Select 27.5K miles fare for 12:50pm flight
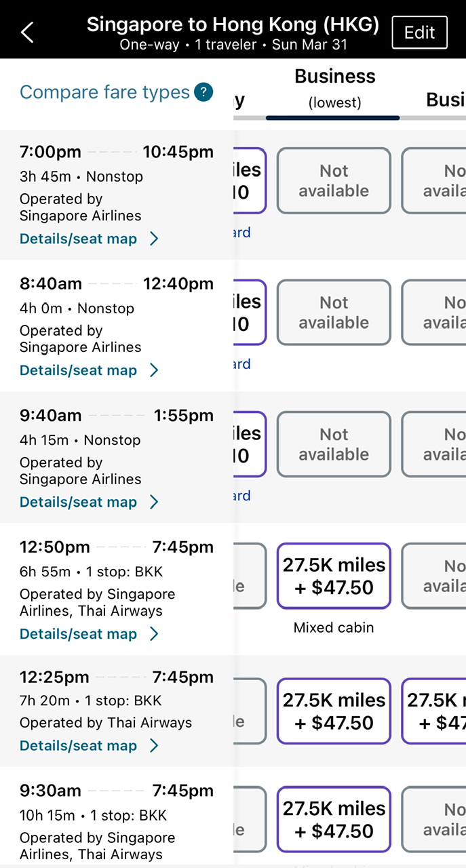The width and height of the screenshot is (466, 868). point(334,576)
